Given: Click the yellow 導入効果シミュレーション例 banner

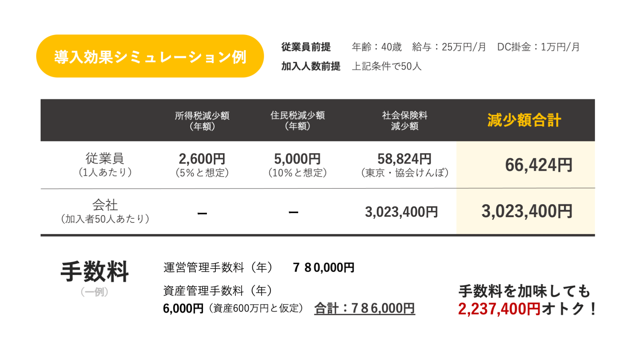Looking at the screenshot, I should tap(150, 56).
